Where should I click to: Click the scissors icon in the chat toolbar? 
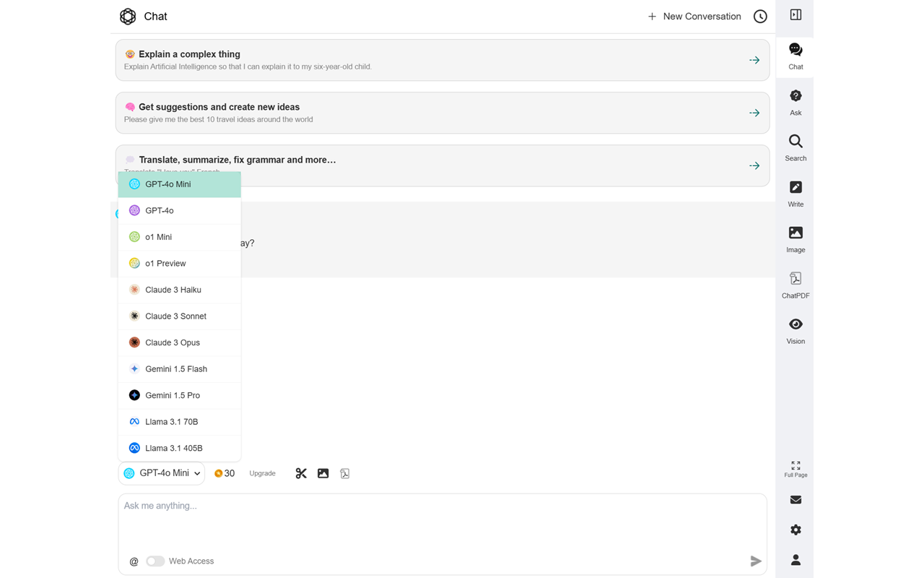(301, 473)
